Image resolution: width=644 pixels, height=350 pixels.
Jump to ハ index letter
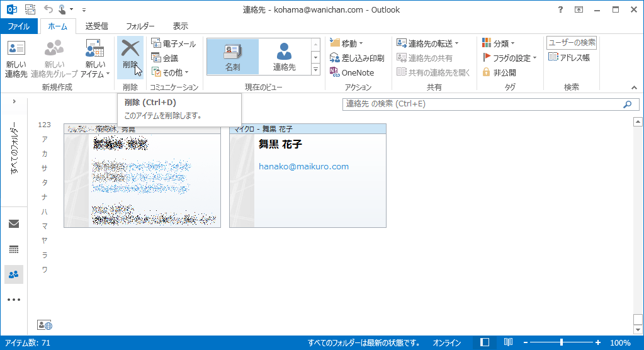point(44,212)
